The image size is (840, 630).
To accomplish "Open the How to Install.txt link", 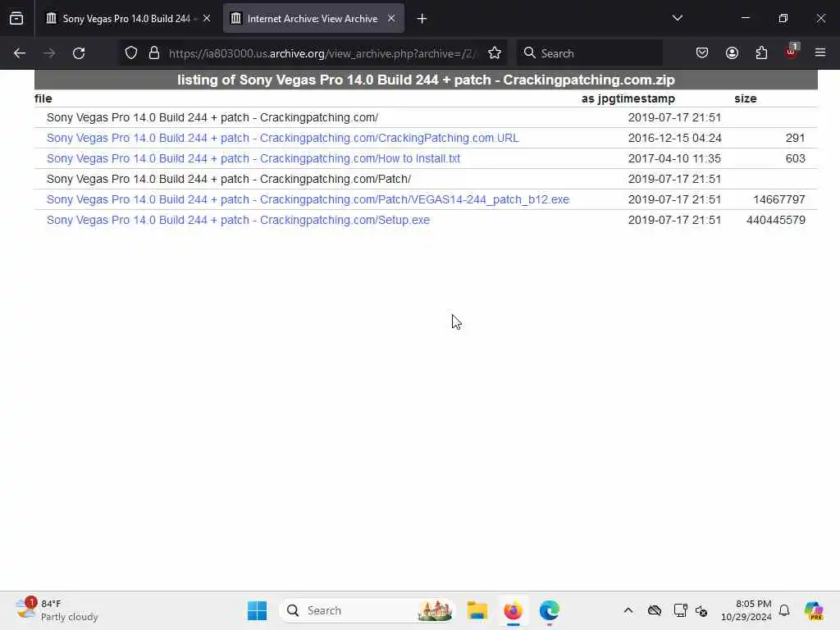I will [x=253, y=158].
